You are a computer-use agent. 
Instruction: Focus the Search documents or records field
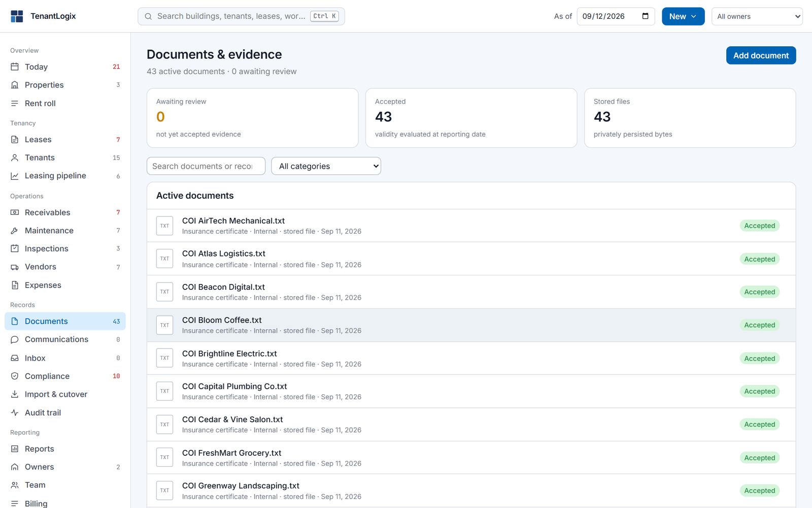pos(206,166)
